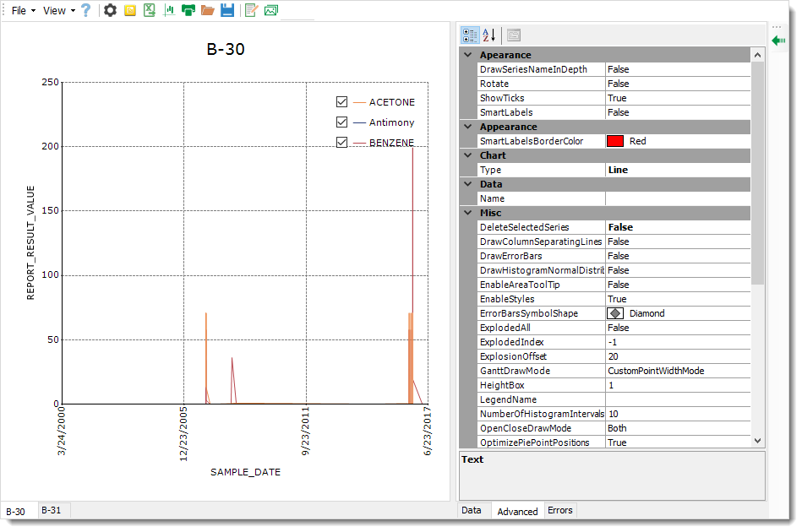The image size is (802, 532).
Task: Select the Advanced tab
Action: pos(517,511)
